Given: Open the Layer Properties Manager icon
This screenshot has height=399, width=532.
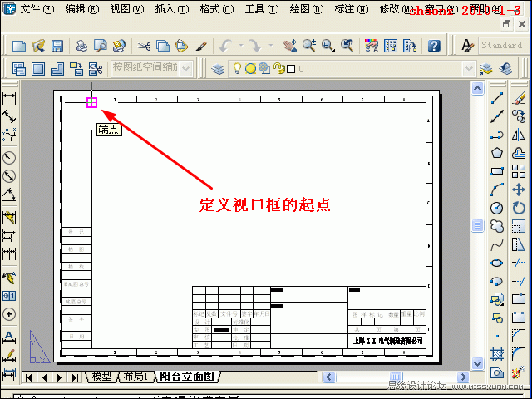Looking at the screenshot, I should point(217,68).
